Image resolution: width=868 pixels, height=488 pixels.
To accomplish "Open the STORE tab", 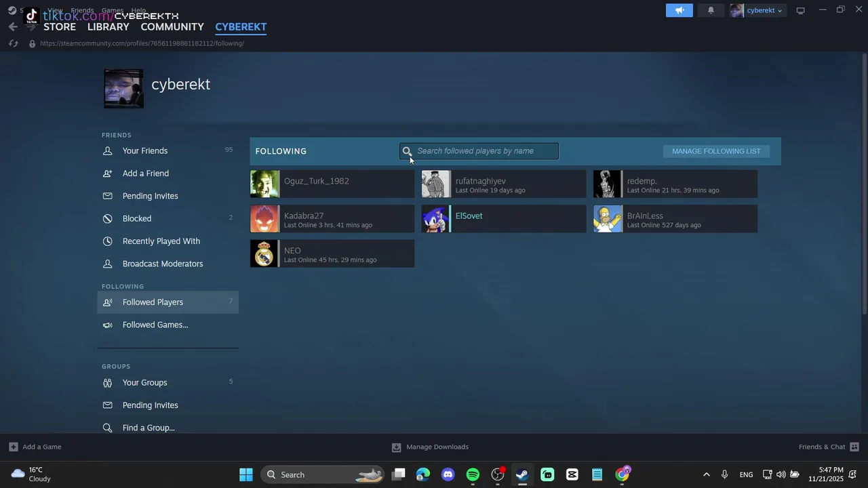I will (60, 26).
